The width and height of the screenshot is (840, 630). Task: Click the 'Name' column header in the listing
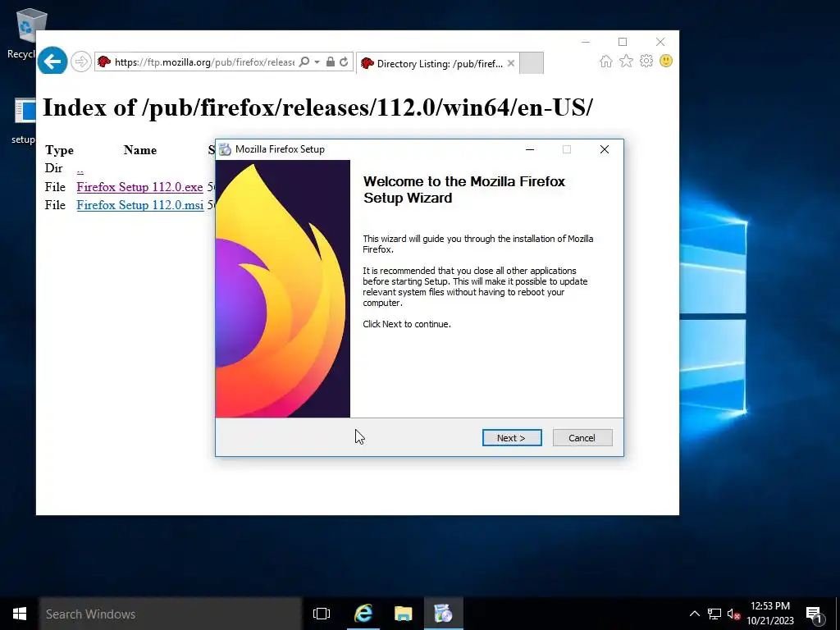tap(140, 150)
